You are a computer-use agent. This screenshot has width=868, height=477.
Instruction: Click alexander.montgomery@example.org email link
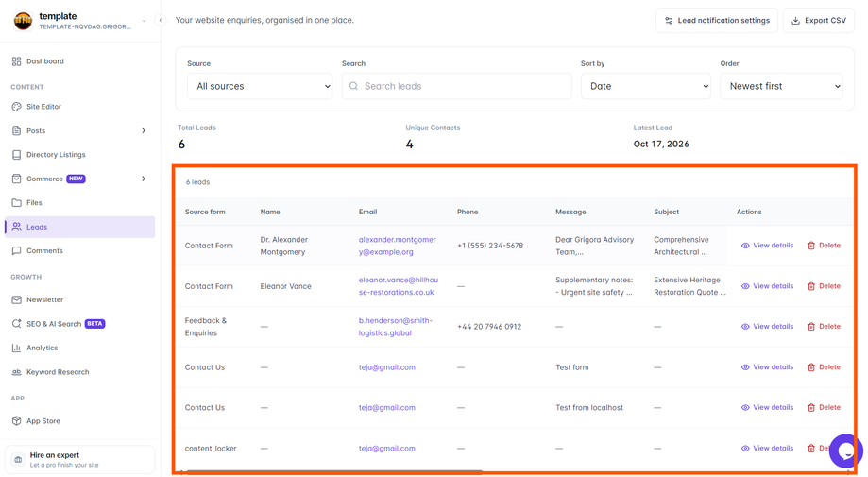tap(397, 246)
